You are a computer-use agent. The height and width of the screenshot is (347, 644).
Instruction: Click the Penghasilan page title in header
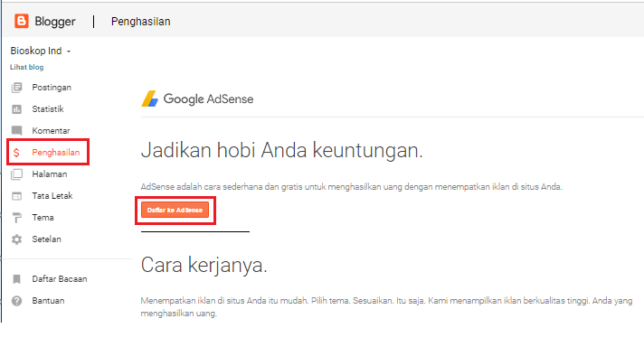click(141, 22)
